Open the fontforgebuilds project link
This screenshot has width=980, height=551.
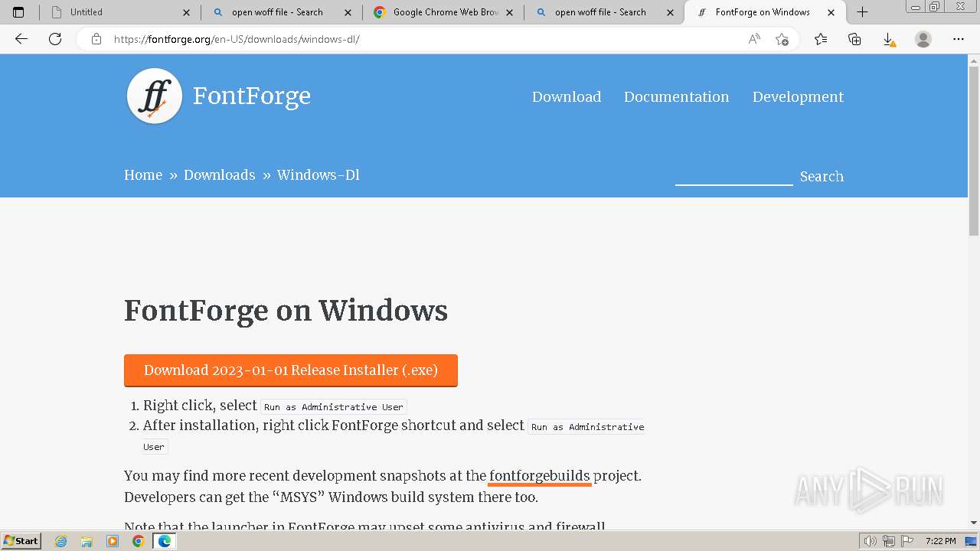click(540, 476)
